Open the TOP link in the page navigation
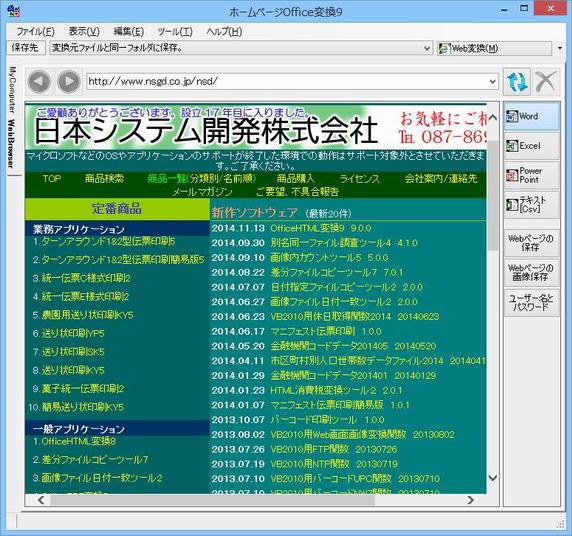The image size is (572, 536). tap(52, 178)
